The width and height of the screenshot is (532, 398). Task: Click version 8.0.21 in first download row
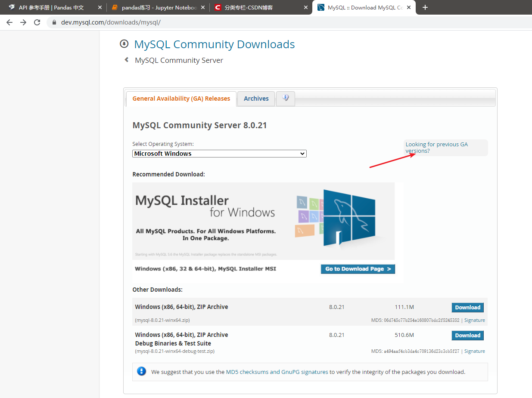pyautogui.click(x=337, y=307)
